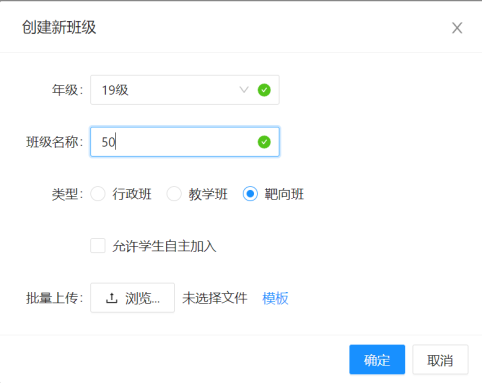Viewport: 482px width, 383px height.
Task: Click the 年级 label
Action: 67,90
